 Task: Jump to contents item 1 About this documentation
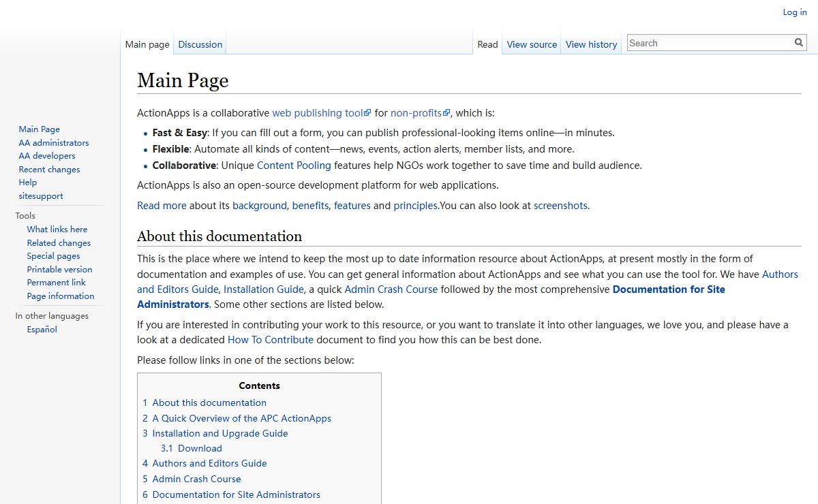[204, 403]
